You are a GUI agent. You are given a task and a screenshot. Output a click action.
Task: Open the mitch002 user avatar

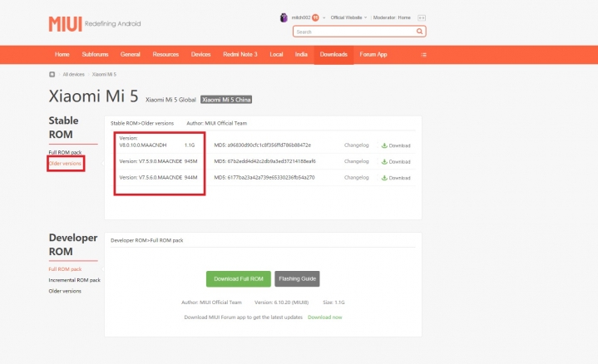point(284,17)
